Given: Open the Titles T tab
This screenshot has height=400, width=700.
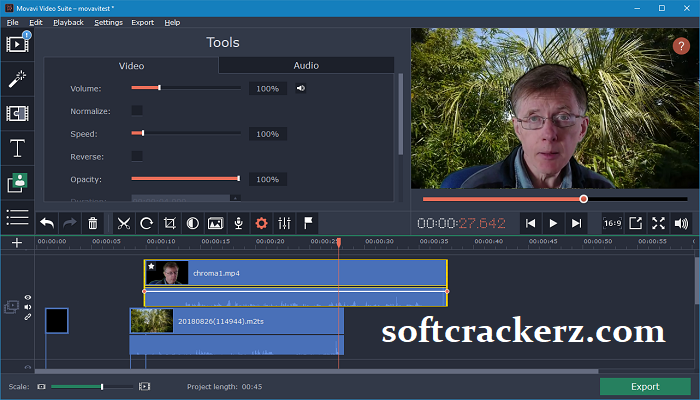Looking at the screenshot, I should [x=17, y=148].
